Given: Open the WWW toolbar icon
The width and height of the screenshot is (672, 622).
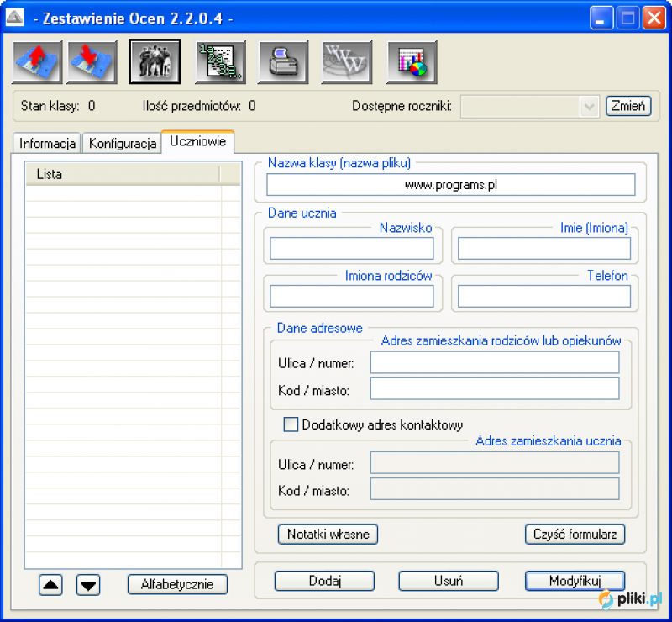Looking at the screenshot, I should (347, 61).
